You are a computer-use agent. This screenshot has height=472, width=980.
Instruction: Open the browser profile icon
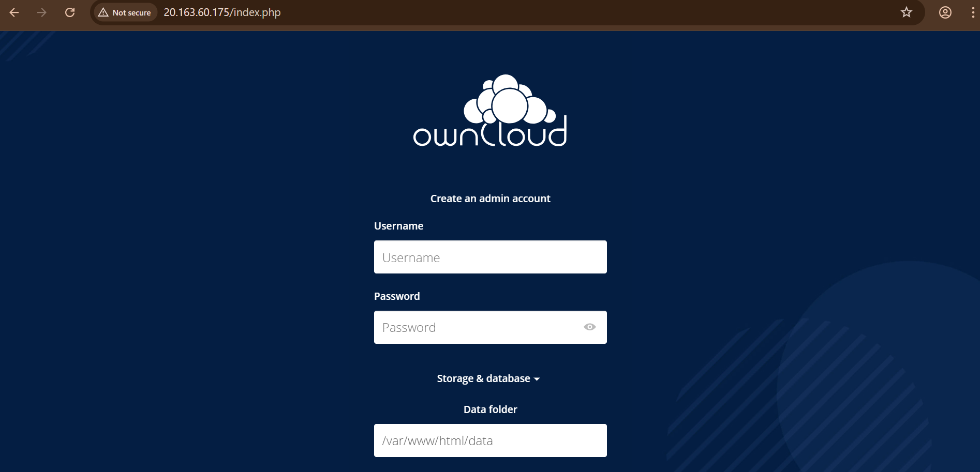945,12
